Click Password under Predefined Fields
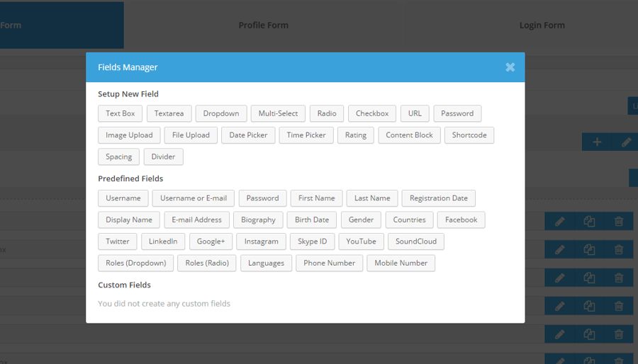Viewport: 638px width, 364px height. (262, 198)
